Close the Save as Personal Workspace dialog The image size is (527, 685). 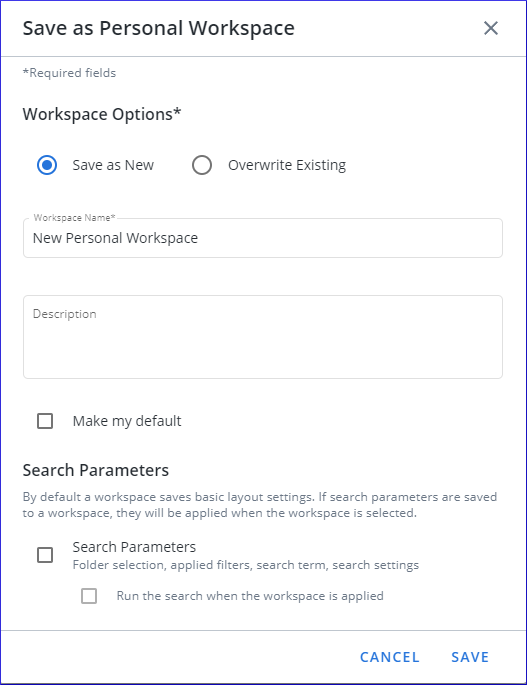pyautogui.click(x=491, y=28)
